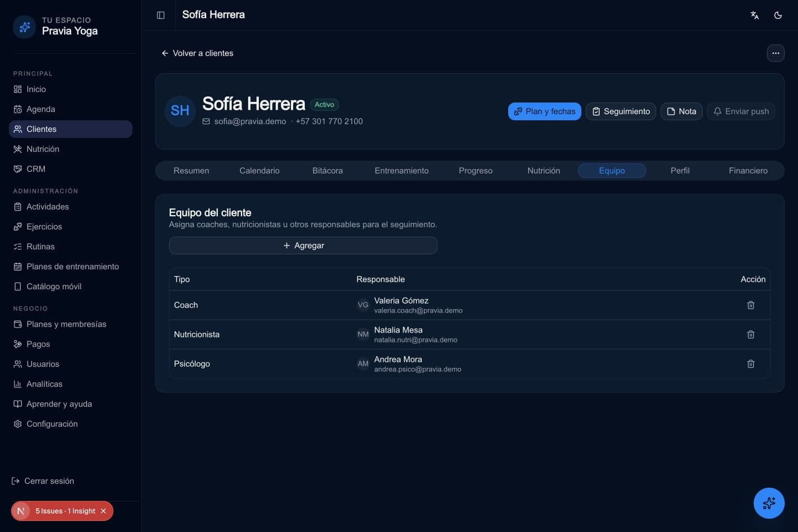Click the Seguimiento button
This screenshot has height=532, width=798.
pos(621,111)
